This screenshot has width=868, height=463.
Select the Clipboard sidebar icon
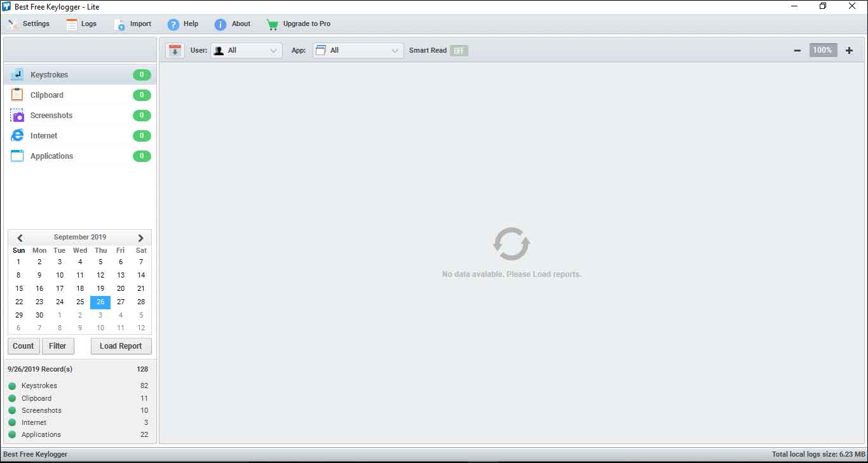[17, 95]
